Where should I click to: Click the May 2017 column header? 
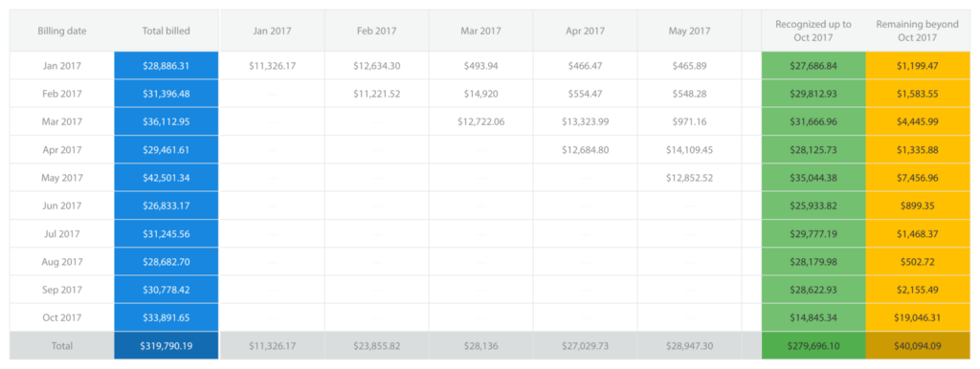click(689, 31)
